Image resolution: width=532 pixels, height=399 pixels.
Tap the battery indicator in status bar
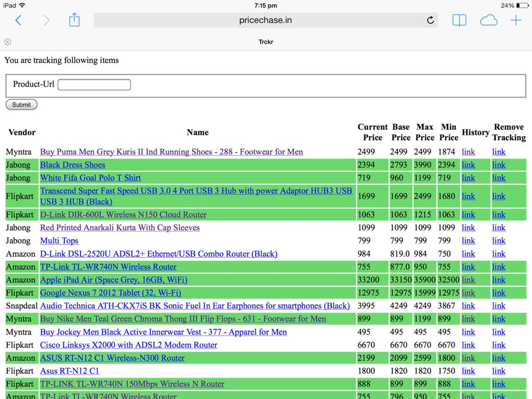[522, 5]
